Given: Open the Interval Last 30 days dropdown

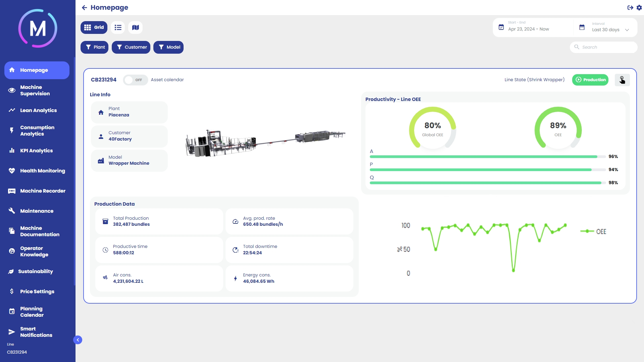Looking at the screenshot, I should pos(610,30).
